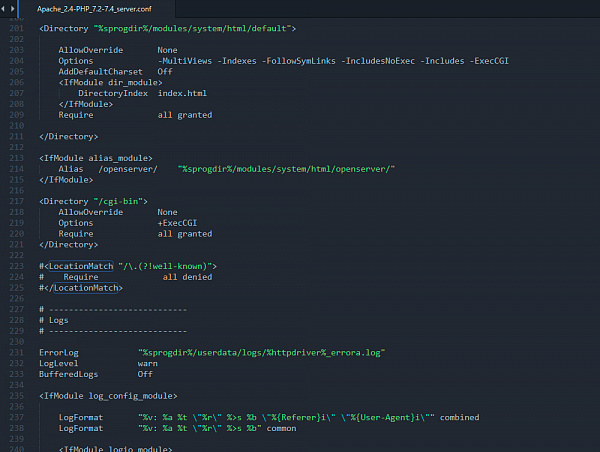
Task: Click index.html on the DirectoryIndex line
Action: click(182, 92)
